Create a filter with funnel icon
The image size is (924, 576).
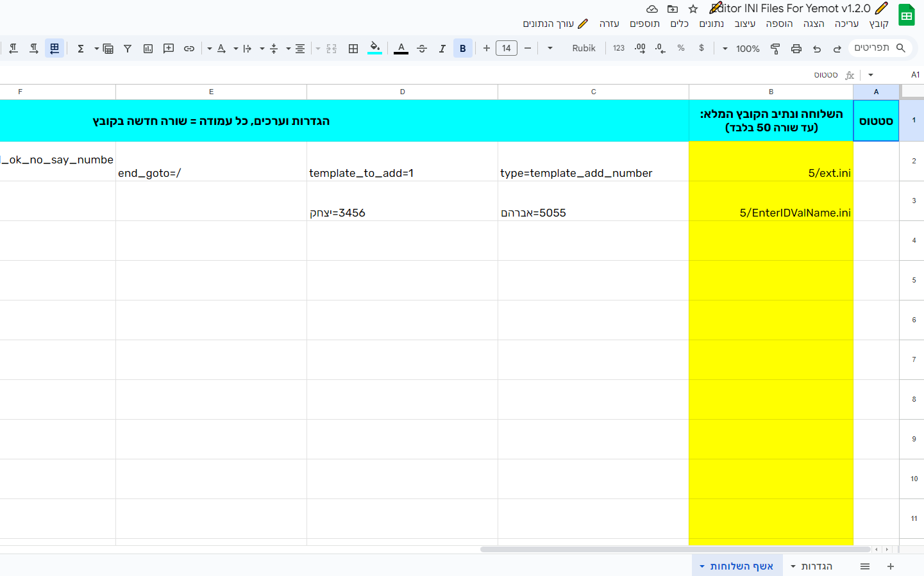click(x=128, y=49)
